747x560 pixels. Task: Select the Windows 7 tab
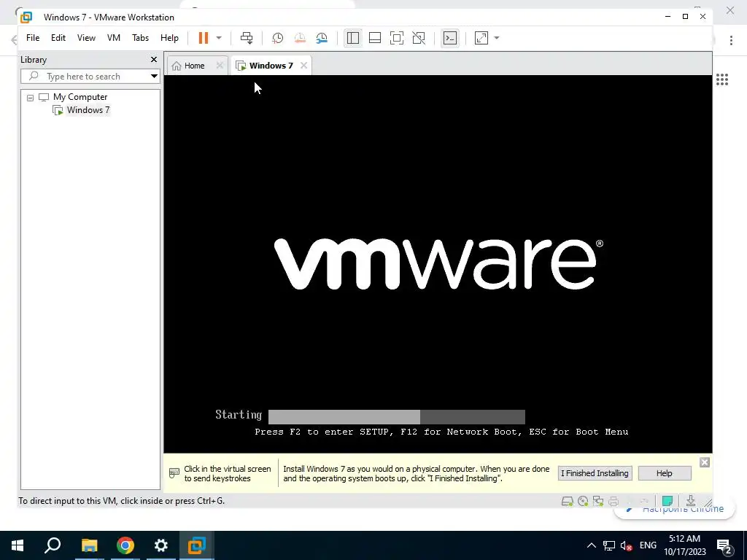(x=271, y=65)
